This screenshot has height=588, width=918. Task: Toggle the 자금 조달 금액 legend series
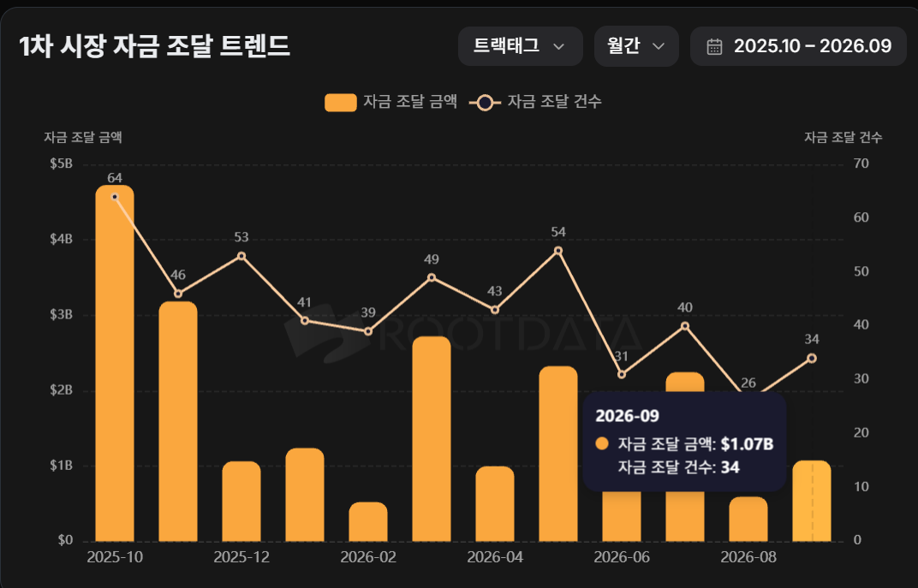(x=390, y=102)
